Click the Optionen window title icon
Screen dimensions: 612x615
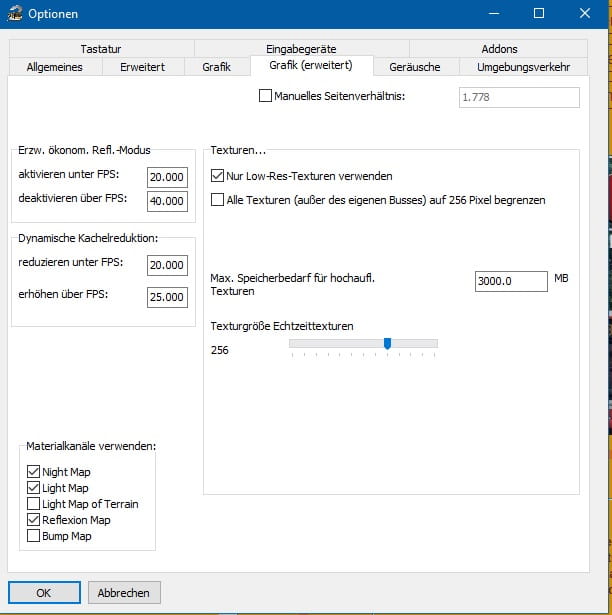(14, 14)
